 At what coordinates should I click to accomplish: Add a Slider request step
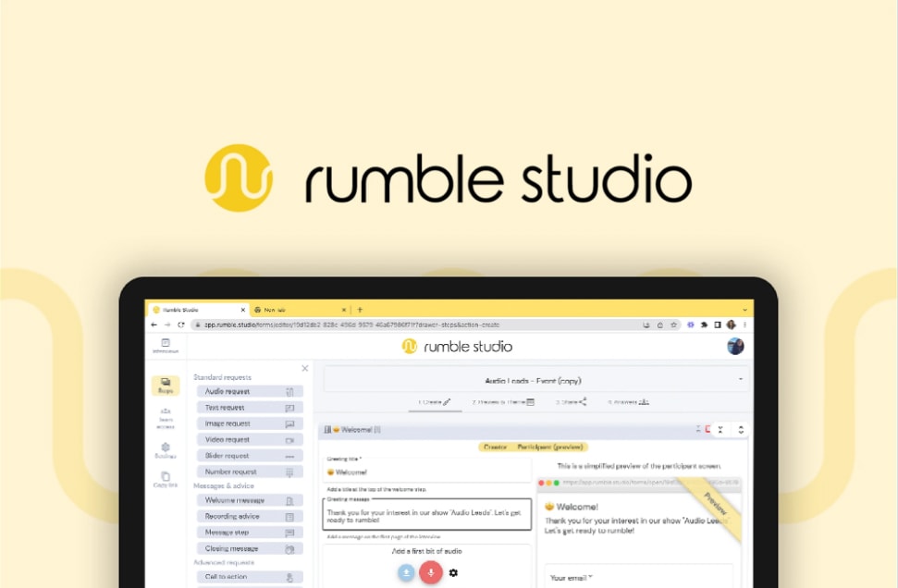click(x=250, y=456)
